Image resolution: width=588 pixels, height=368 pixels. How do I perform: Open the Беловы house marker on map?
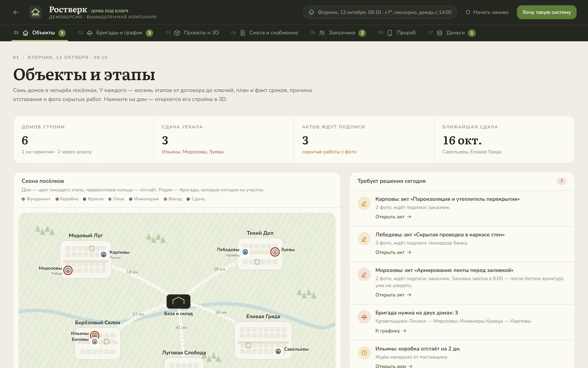click(x=95, y=342)
